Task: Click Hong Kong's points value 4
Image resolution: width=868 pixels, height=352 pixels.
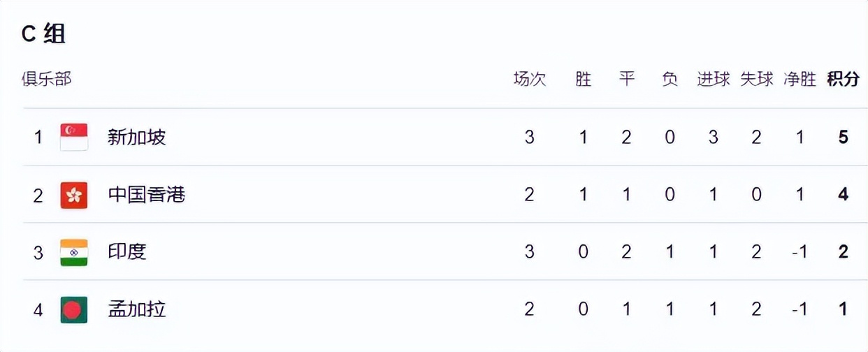Action: tap(844, 194)
